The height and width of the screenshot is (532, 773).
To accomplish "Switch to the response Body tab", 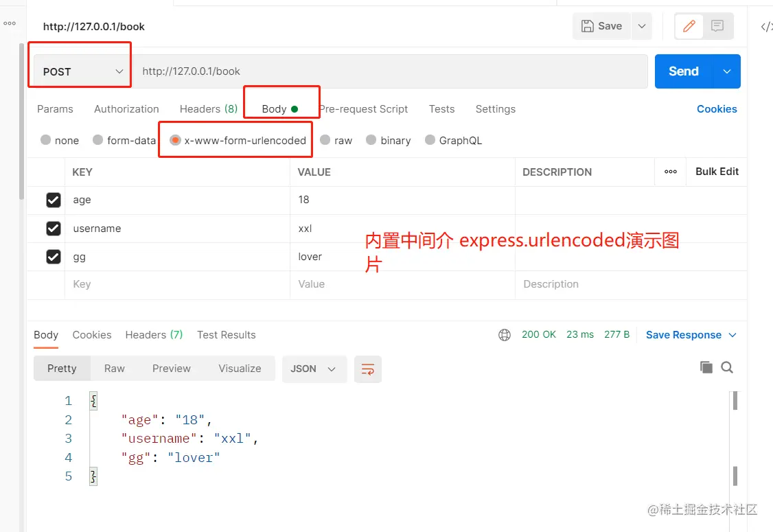I will [46, 335].
